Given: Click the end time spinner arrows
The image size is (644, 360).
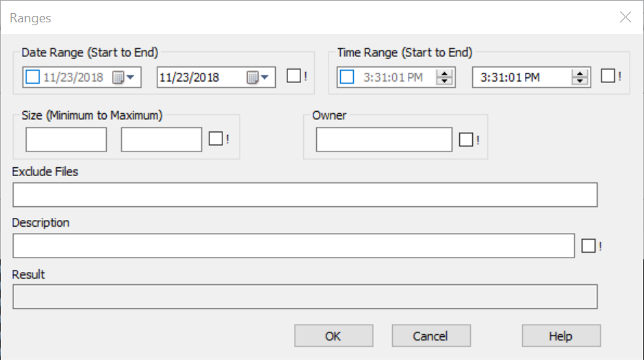Looking at the screenshot, I should 580,78.
